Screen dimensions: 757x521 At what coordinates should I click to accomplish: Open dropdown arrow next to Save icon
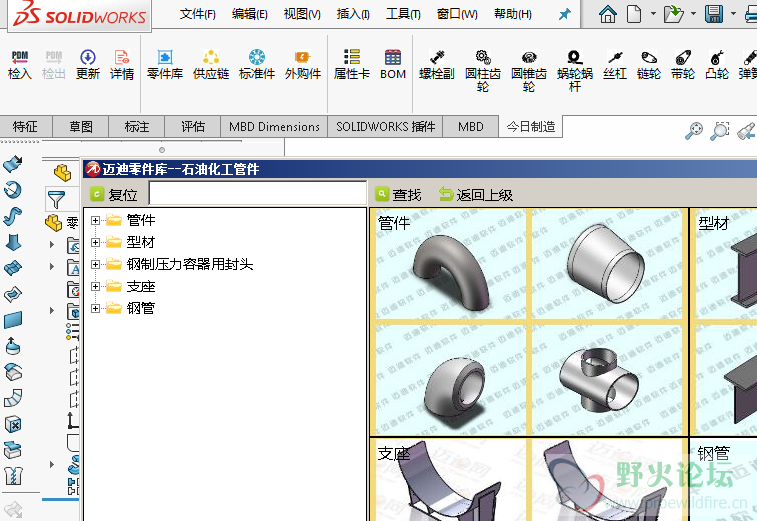point(733,14)
